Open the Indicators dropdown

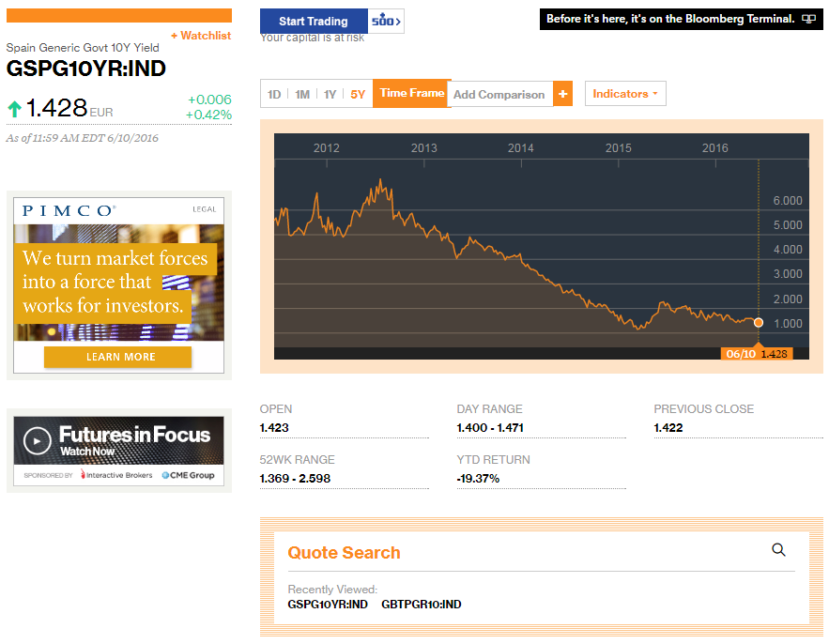point(625,94)
